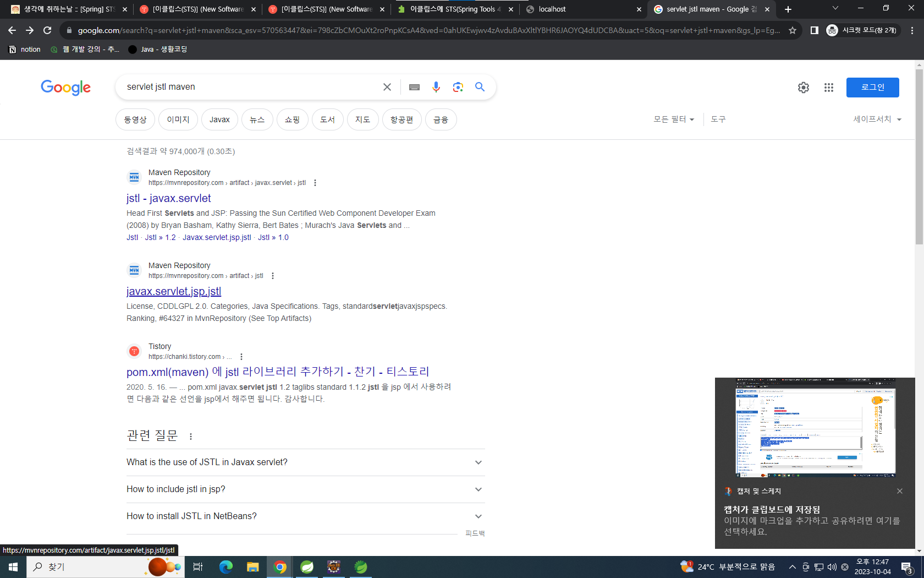
Task: Expand 'How to install JSTL in NetBeans?'
Action: (305, 516)
